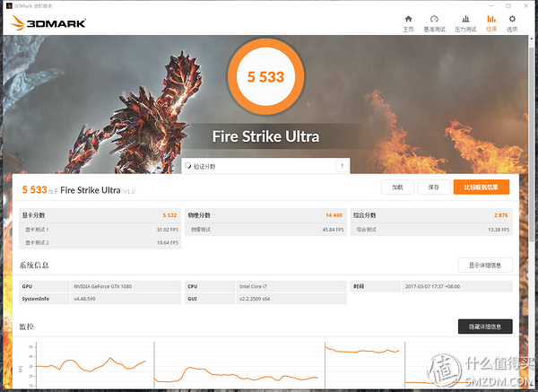The width and height of the screenshot is (538, 392).
Task: Click the 保存 save button
Action: (x=433, y=187)
